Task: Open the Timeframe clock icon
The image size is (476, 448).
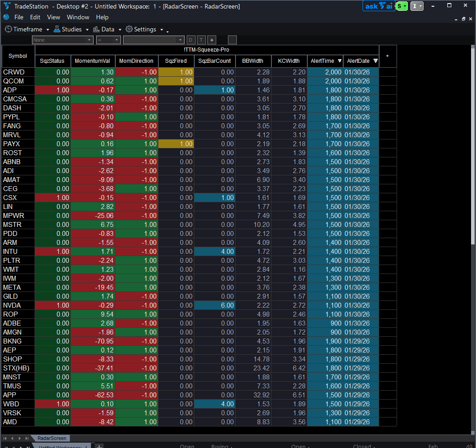Action: click(8, 29)
